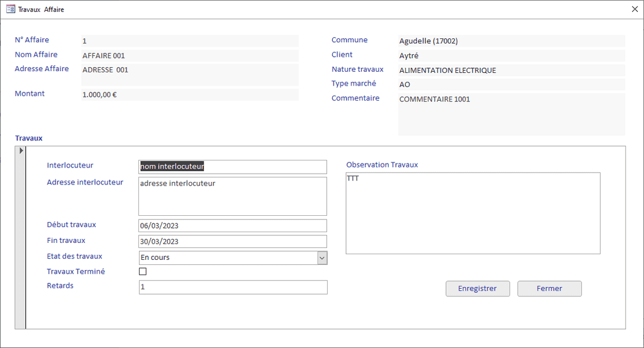Click the Interlocuteur name field
The width and height of the screenshot is (644, 348).
pyautogui.click(x=233, y=167)
